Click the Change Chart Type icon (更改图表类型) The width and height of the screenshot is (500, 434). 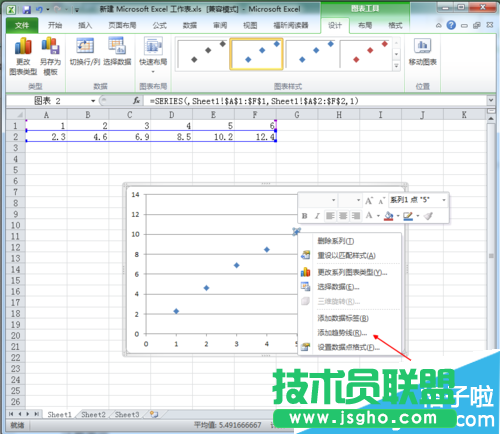(23, 57)
